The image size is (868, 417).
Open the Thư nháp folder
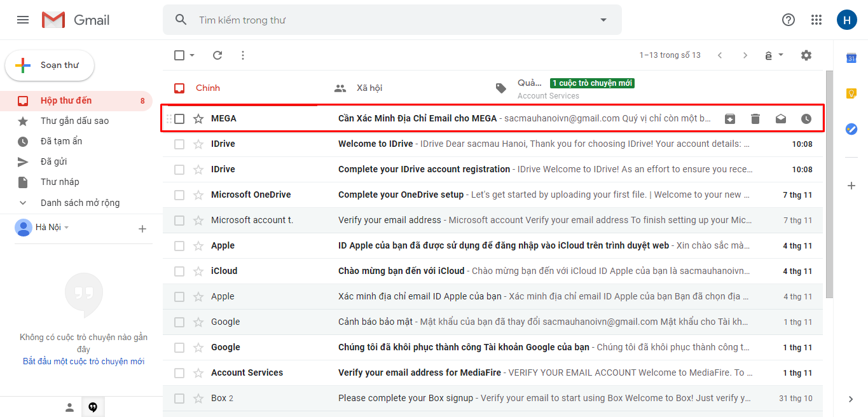[60, 182]
